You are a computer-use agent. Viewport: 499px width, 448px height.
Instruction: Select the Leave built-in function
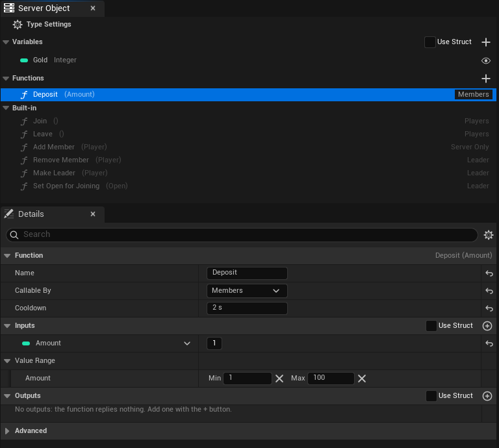point(248,134)
